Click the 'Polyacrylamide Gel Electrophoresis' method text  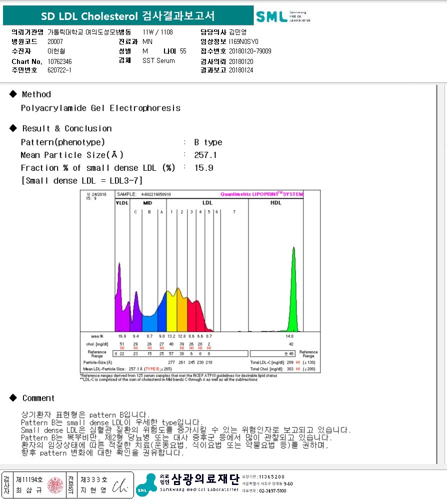pos(100,108)
